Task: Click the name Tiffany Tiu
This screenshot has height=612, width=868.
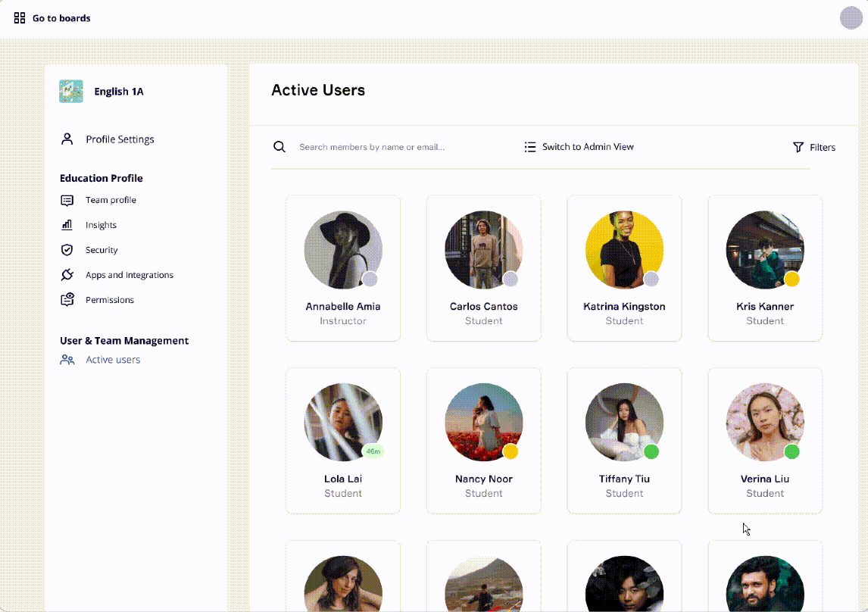Action: 624,479
